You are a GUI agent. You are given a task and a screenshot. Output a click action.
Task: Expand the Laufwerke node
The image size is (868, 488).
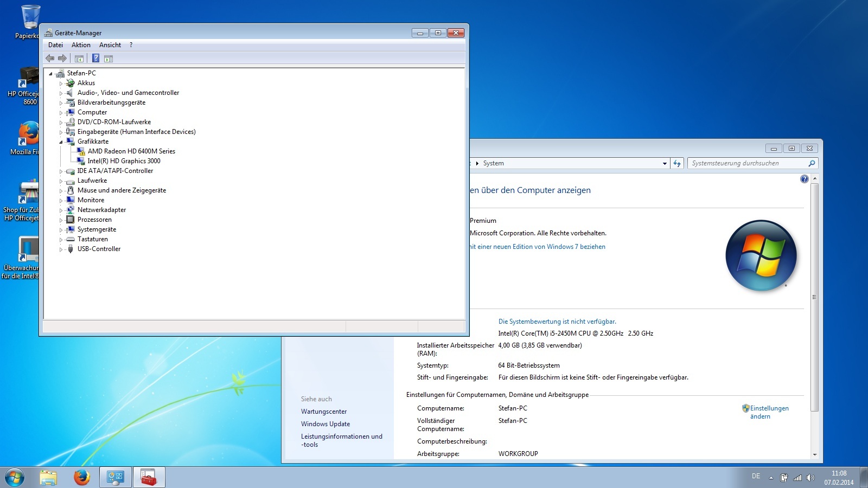pos(61,181)
